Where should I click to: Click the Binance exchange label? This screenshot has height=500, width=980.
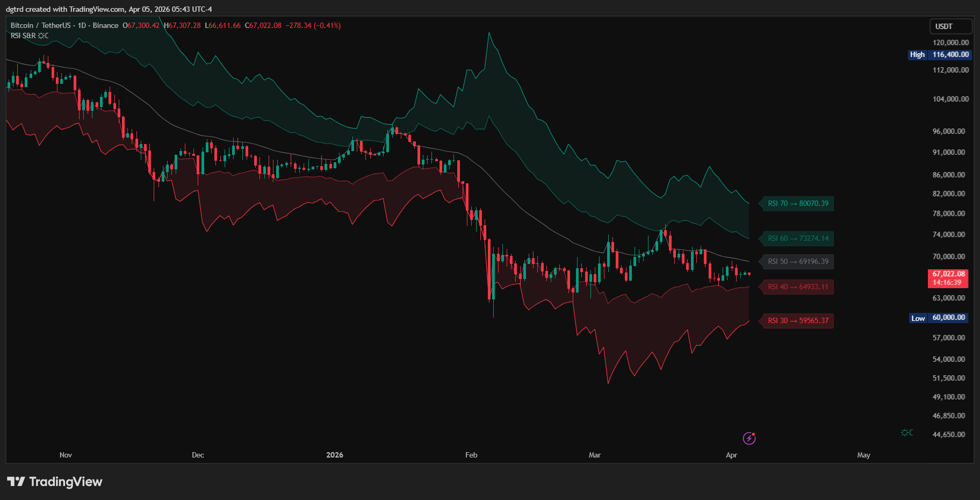click(x=105, y=25)
